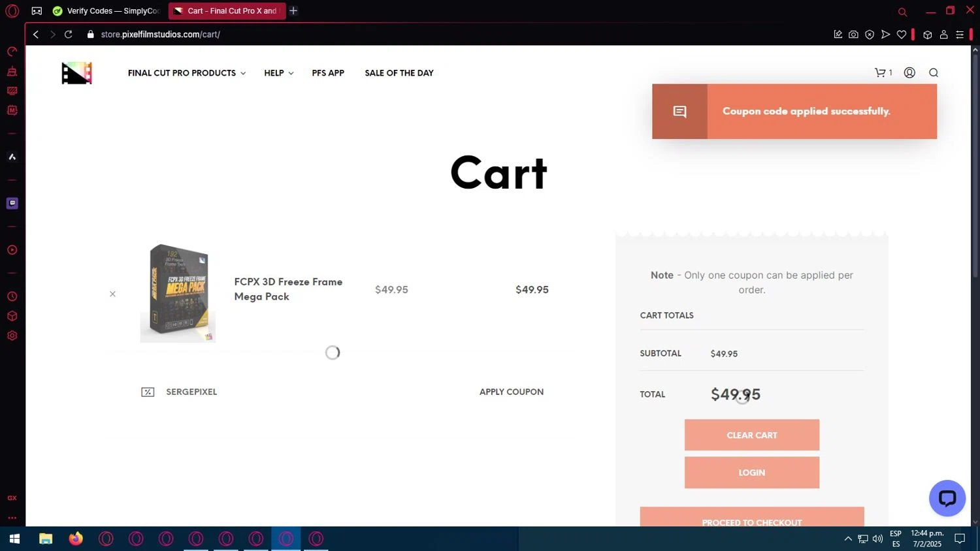Click the coupon applied success notification
This screenshot has height=551, width=980.
coord(794,112)
